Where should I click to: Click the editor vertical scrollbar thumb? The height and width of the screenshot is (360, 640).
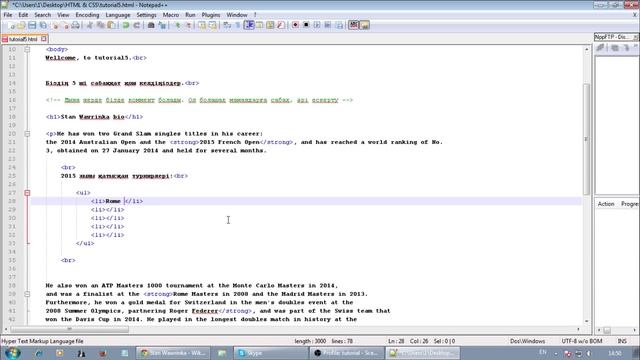tap(587, 139)
